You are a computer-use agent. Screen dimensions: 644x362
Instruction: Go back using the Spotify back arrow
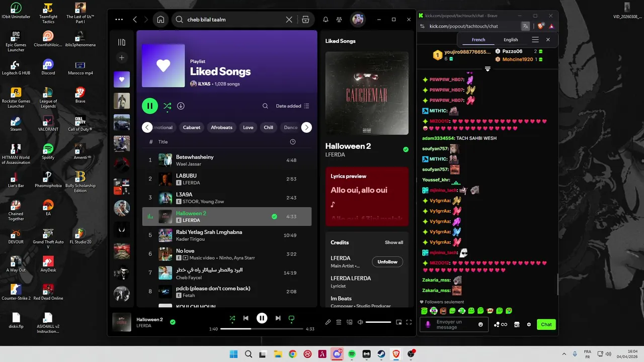(135, 20)
